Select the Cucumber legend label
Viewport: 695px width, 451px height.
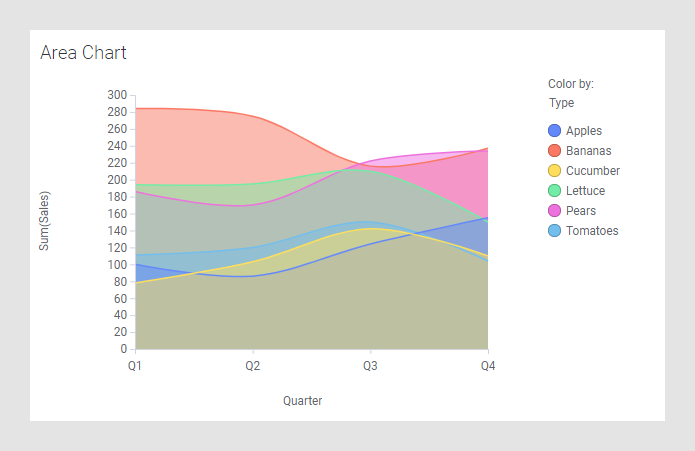click(592, 171)
